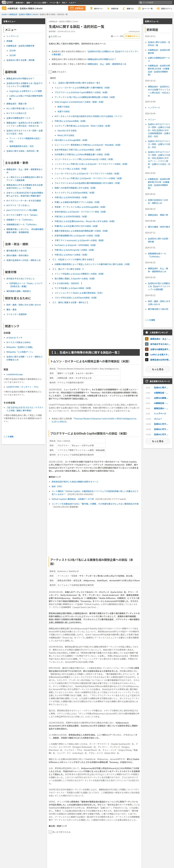174x868 pixels.
Task: Open 主要なAI画像生成サービス in the left sidebar
Action: tap(18, 118)
